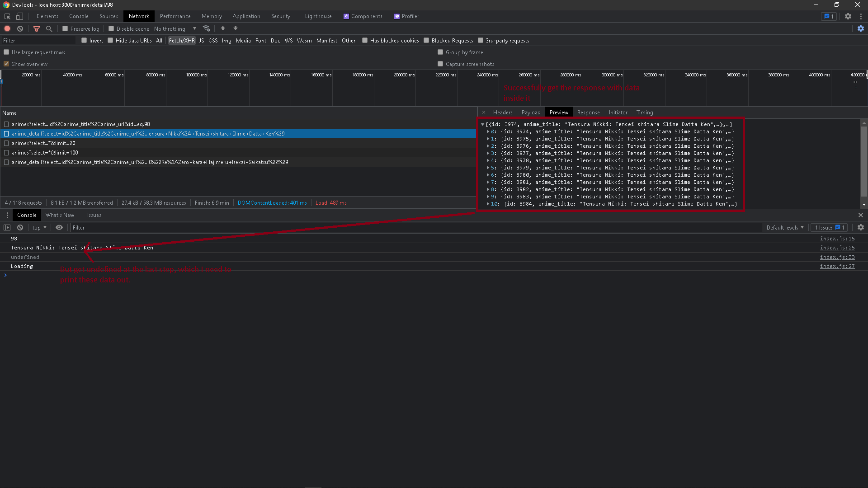Filter requests by JS type

[x=202, y=41]
